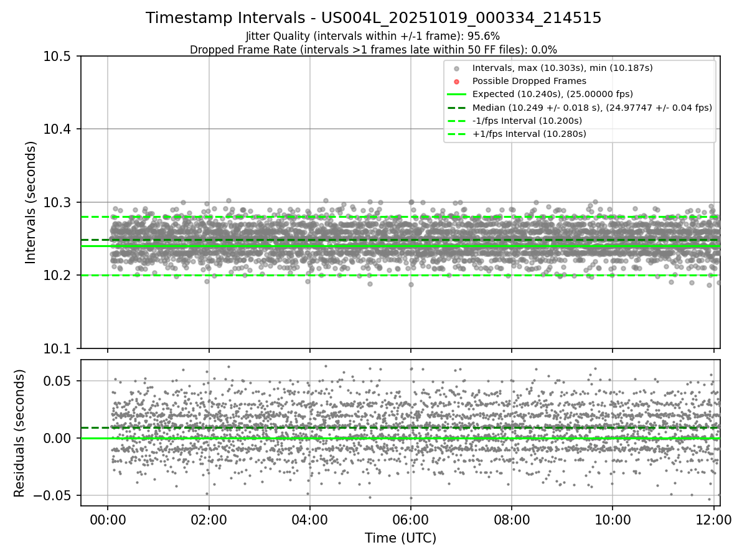747x560 pixels.
Task: Click the "Residuals (seconds)" y-axis label
Action: [x=19, y=433]
